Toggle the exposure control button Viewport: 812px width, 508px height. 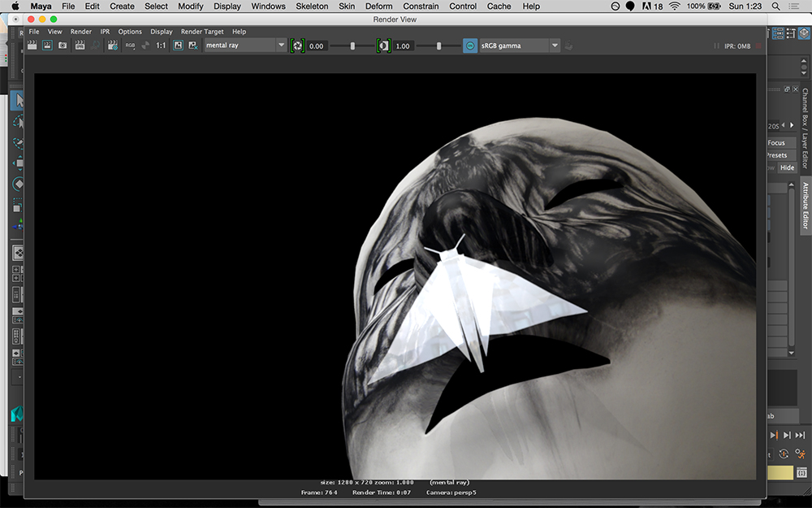pyautogui.click(x=297, y=46)
